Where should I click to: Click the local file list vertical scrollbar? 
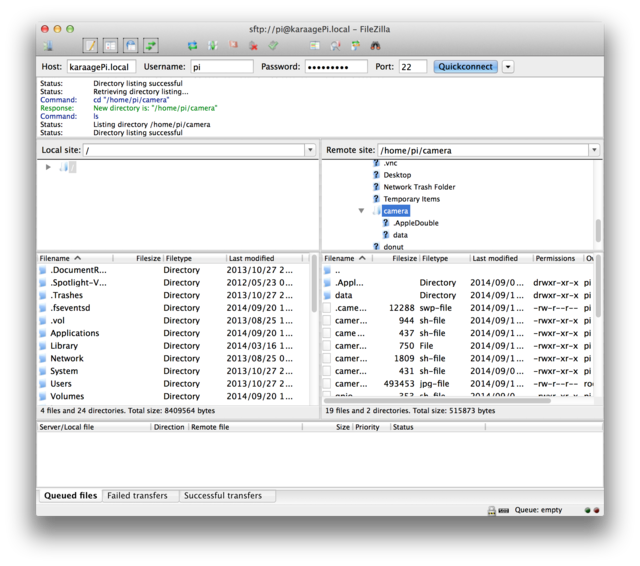[x=314, y=284]
